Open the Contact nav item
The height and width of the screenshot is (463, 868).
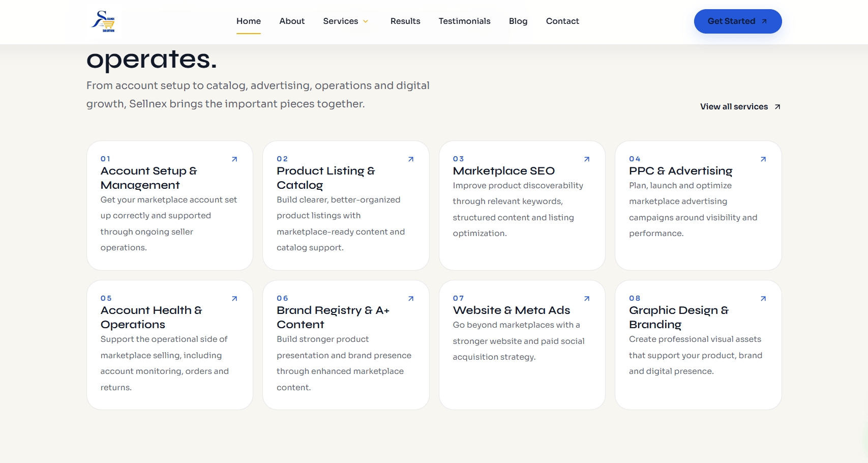tap(562, 21)
